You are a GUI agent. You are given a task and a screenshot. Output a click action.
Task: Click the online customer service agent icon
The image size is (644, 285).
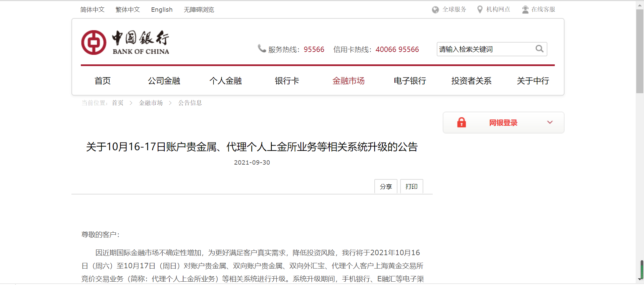(525, 10)
